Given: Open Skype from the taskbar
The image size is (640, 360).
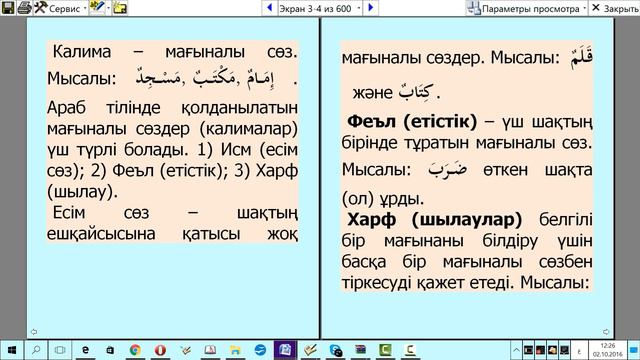Looking at the screenshot, I should coord(336,350).
